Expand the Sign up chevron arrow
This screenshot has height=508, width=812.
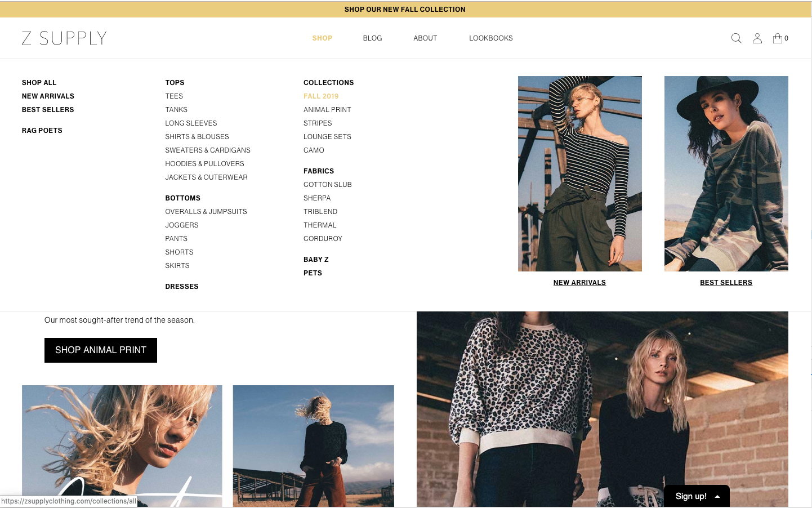point(717,496)
